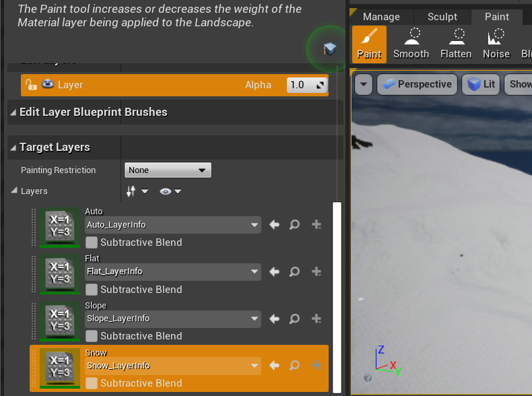Select the Flat layer thumbnail
Image resolution: width=532 pixels, height=396 pixels.
60,274
